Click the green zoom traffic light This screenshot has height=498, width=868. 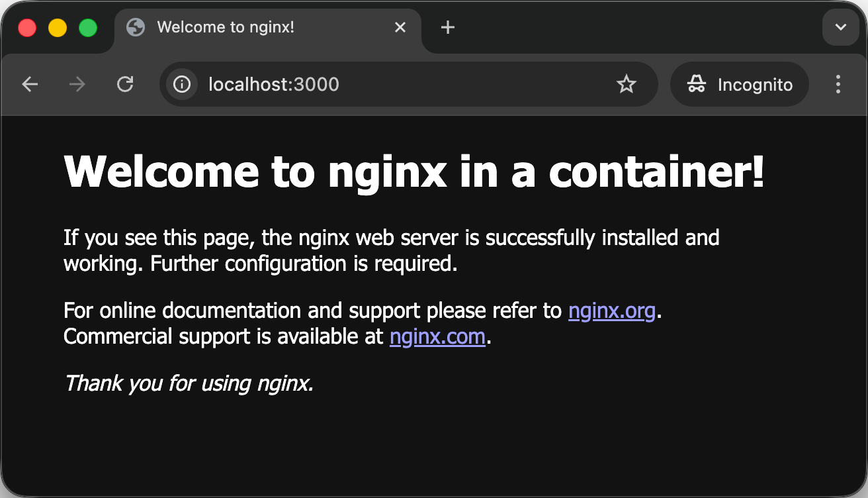coord(87,27)
